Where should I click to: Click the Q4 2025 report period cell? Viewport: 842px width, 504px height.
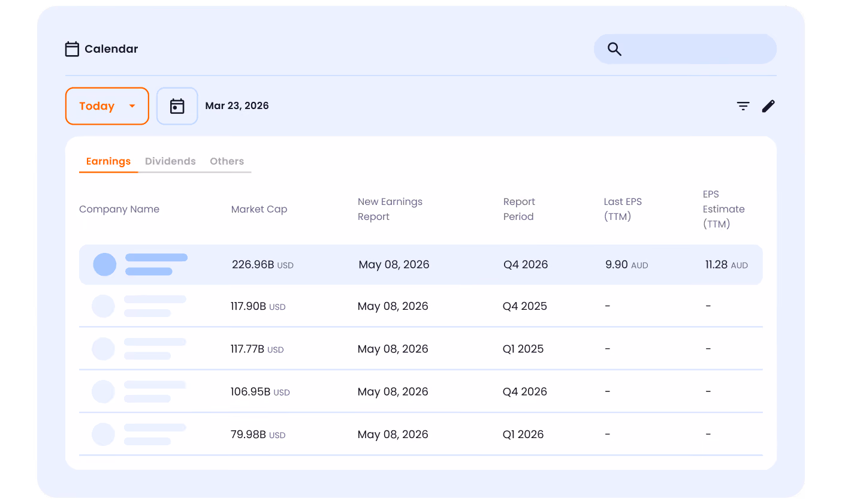524,306
